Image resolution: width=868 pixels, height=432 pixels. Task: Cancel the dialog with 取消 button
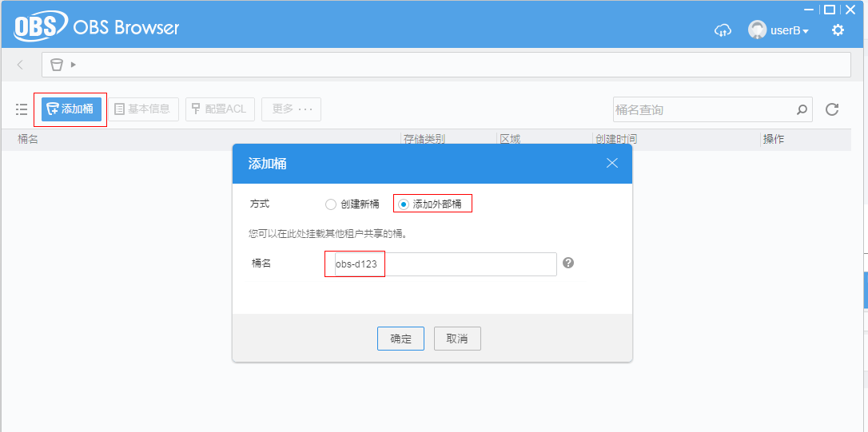coord(457,339)
